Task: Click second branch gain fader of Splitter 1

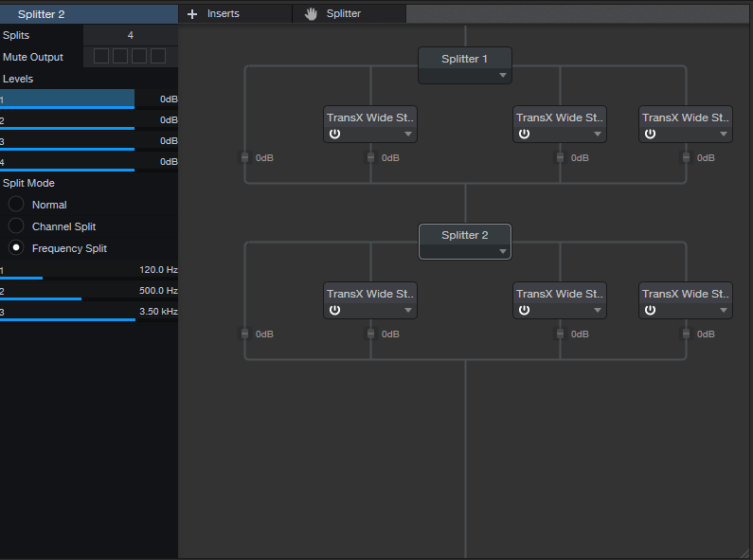Action: coord(370,157)
